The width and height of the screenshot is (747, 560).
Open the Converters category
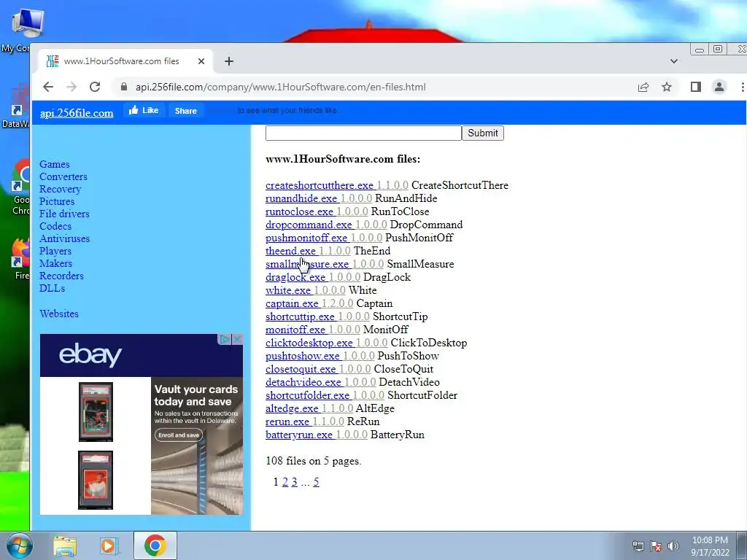point(63,176)
